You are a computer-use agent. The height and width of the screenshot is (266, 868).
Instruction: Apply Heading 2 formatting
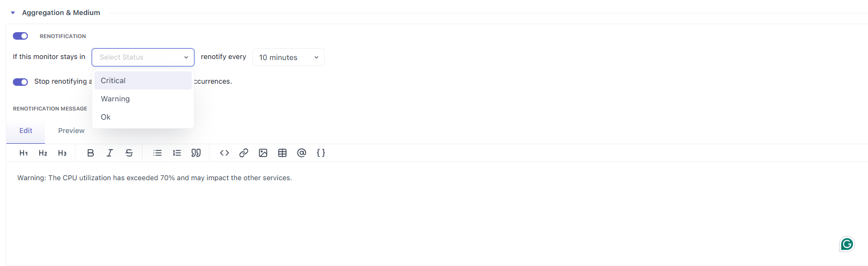(x=43, y=153)
